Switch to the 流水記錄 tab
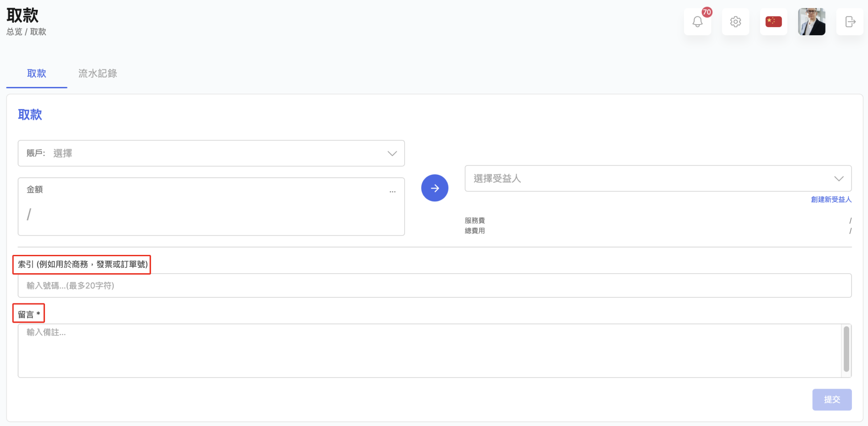 98,74
